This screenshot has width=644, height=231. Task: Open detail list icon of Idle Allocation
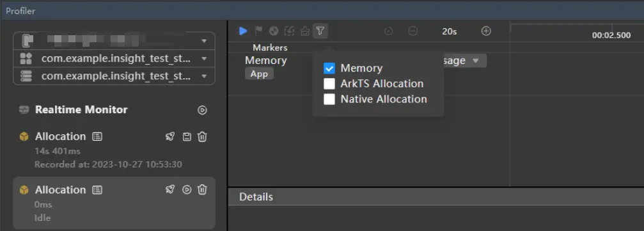click(x=97, y=190)
